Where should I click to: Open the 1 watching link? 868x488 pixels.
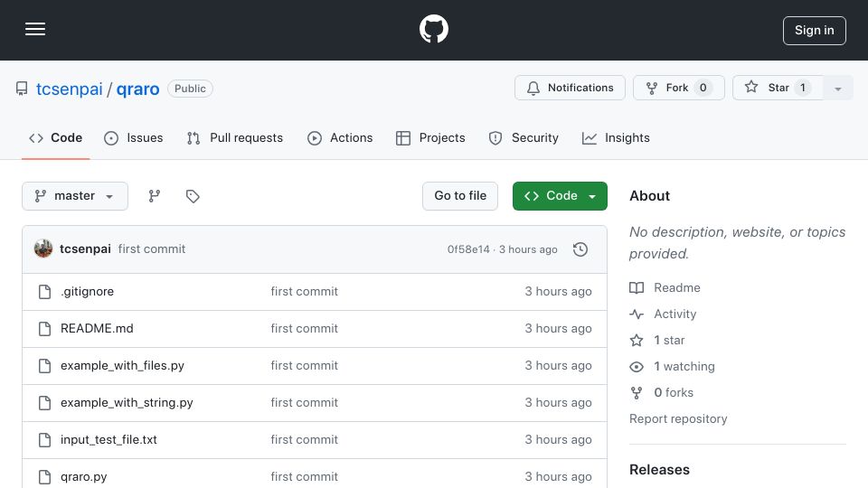pyautogui.click(x=672, y=366)
